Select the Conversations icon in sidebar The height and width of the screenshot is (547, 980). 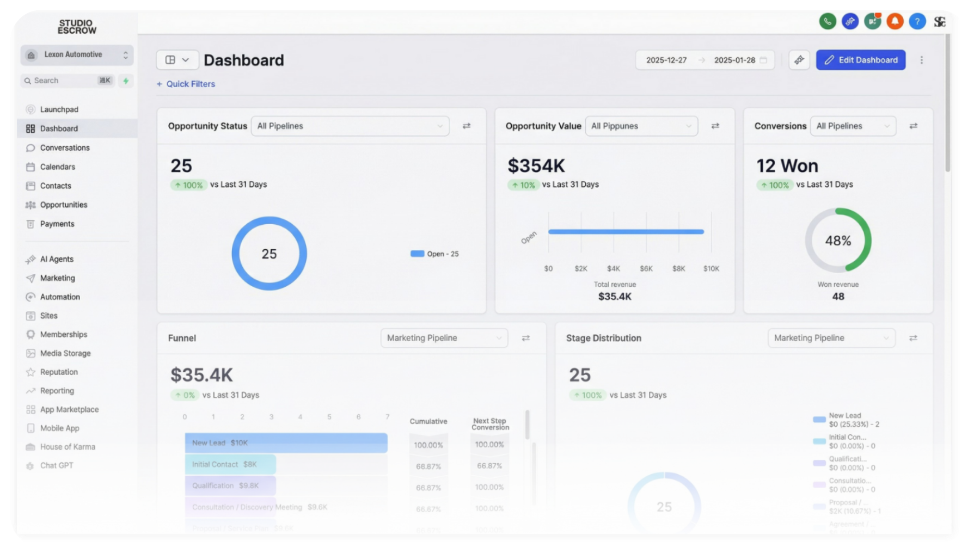tap(30, 147)
